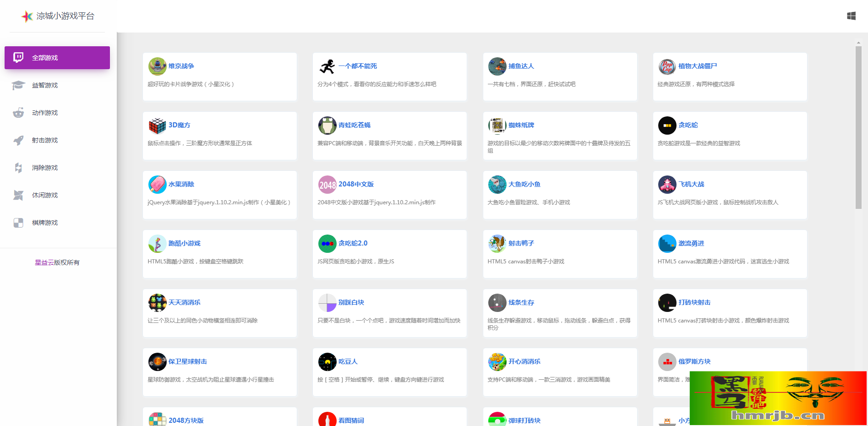Open the 维京战争 title link

click(x=181, y=66)
